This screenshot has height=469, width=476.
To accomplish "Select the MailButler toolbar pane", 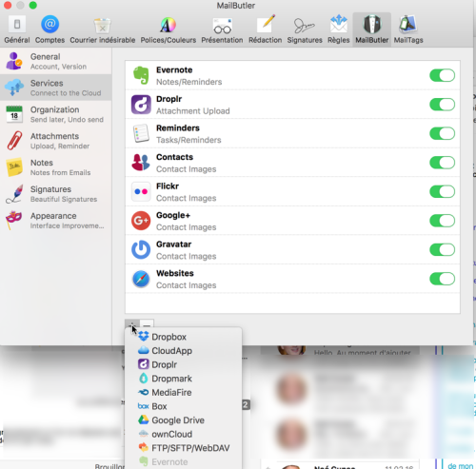I will (x=372, y=29).
